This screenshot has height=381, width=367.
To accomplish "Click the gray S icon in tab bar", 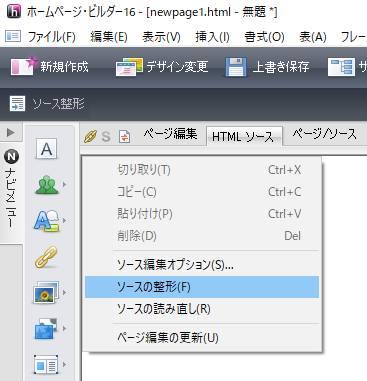I will click(106, 136).
